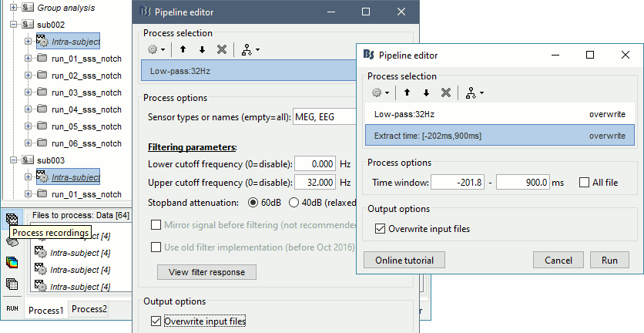Switch to Process2 tab
The height and width of the screenshot is (333, 644).
89,309
